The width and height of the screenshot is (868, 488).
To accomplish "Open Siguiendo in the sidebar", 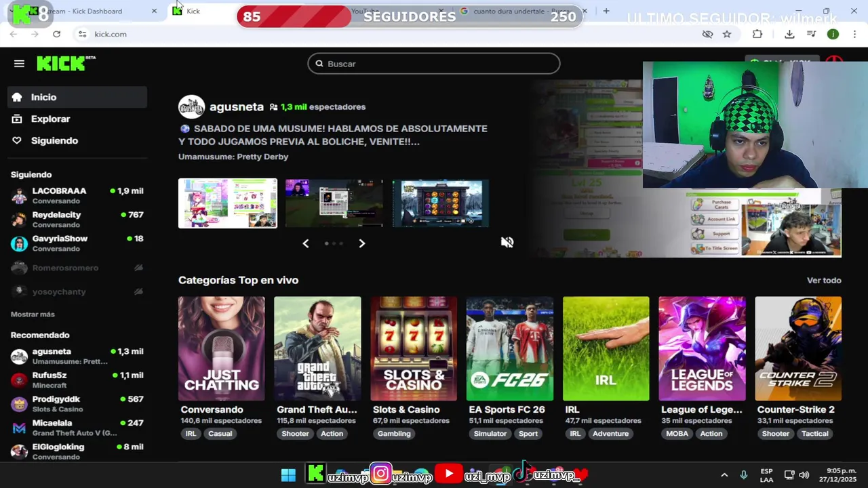I will point(77,140).
